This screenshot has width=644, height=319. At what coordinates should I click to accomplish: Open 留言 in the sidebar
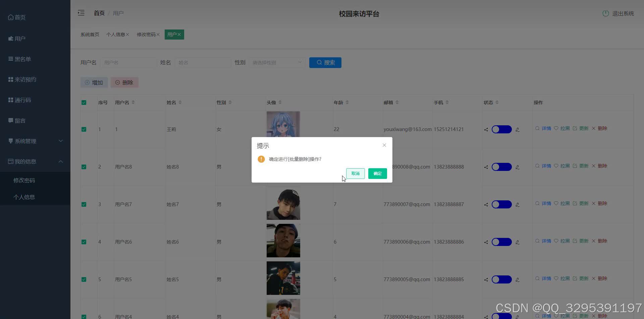35,121
